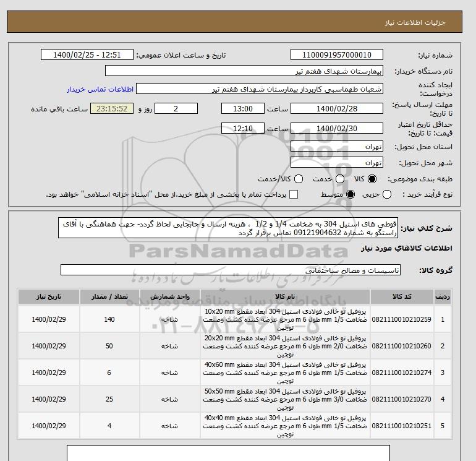Viewport: 476px width, 461px height.
Task: Click the price validity date 1400/02/30
Action: pos(337,128)
